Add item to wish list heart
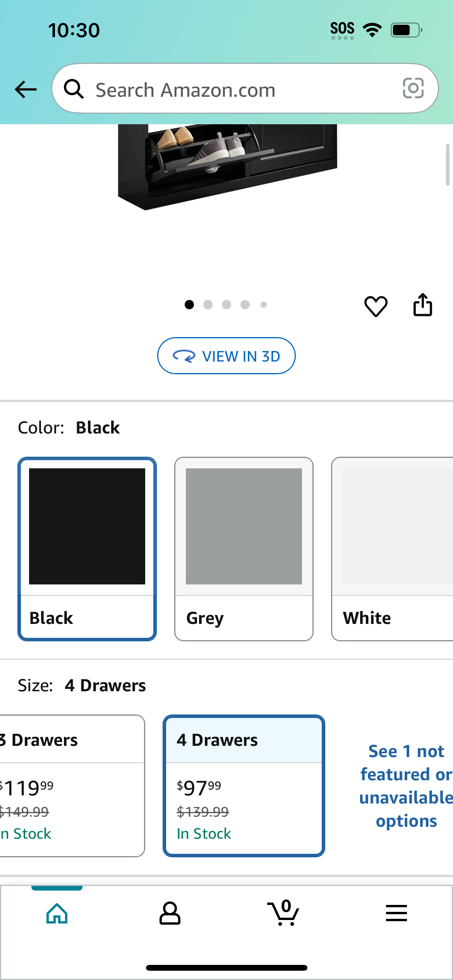Screen dimensions: 453x980 pyautogui.click(x=376, y=306)
